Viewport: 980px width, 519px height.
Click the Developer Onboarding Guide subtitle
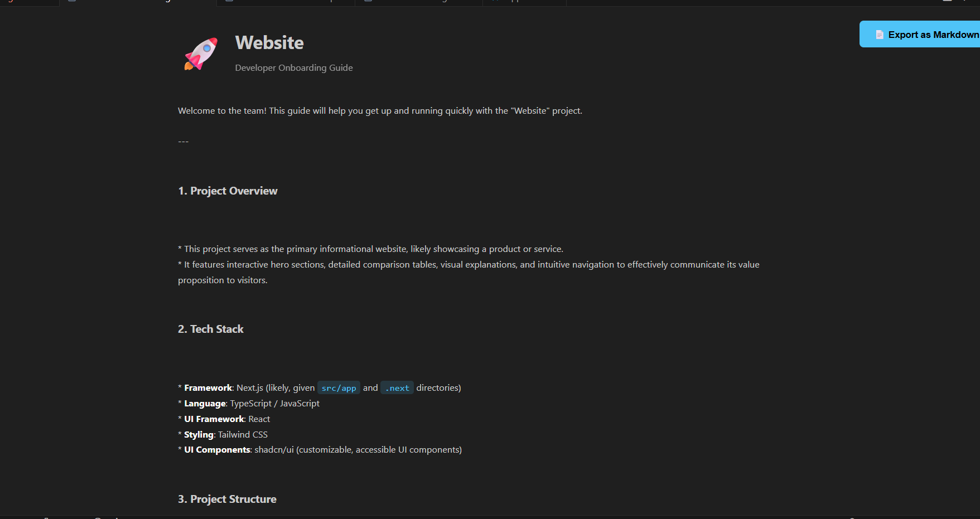293,67
